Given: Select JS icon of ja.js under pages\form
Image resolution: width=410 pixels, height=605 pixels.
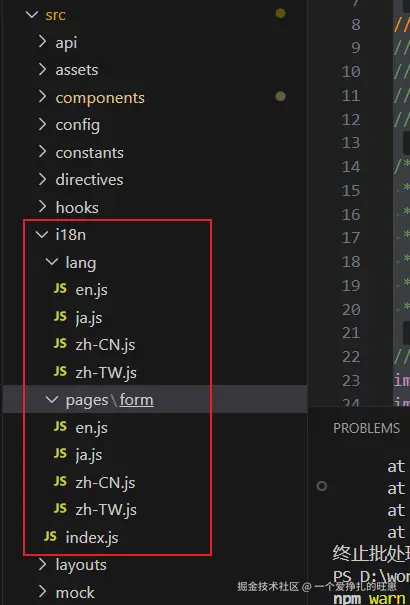Looking at the screenshot, I should [60, 454].
